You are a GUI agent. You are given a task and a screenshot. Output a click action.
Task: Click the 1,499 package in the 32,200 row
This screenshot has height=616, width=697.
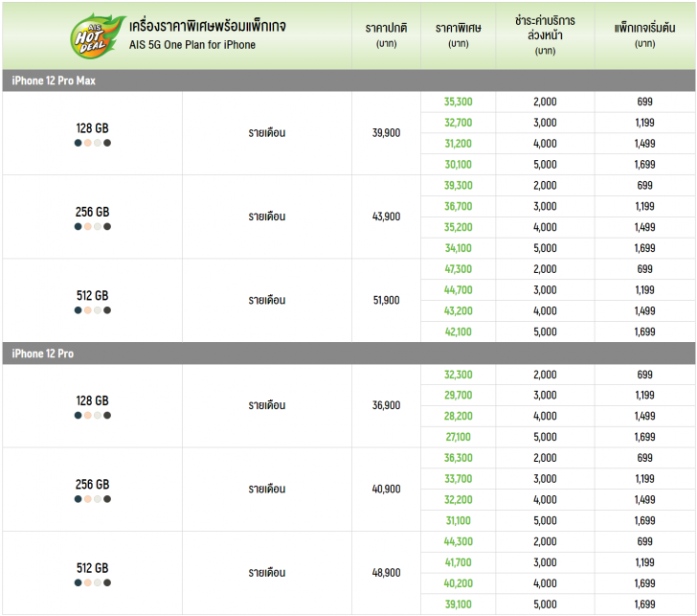coord(645,499)
